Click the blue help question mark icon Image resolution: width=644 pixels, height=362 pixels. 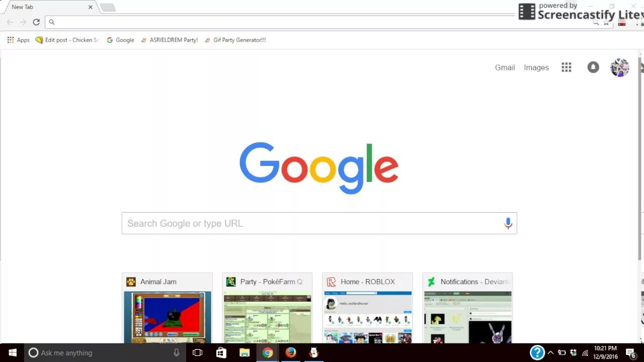pos(537,352)
